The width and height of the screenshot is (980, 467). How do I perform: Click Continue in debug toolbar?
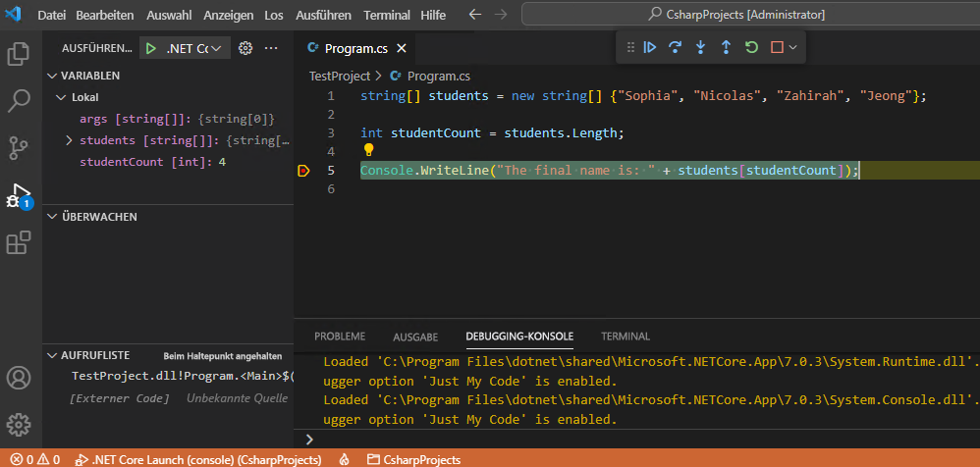click(650, 47)
